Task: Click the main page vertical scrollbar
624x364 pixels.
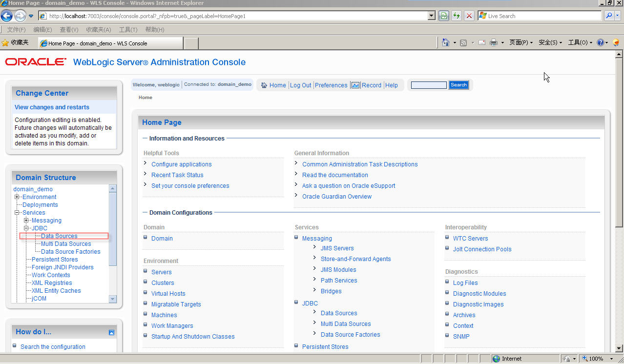Action: 620,142
